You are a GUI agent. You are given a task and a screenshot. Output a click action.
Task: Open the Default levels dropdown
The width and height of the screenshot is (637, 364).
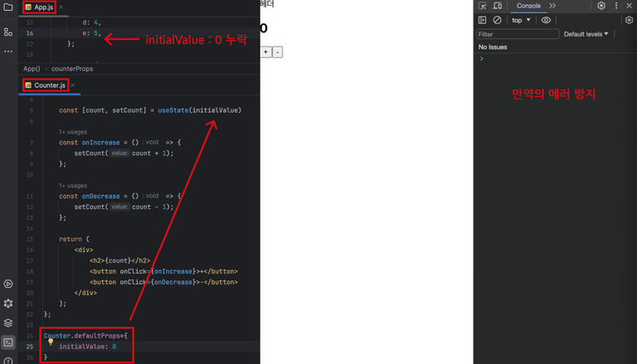tap(586, 34)
